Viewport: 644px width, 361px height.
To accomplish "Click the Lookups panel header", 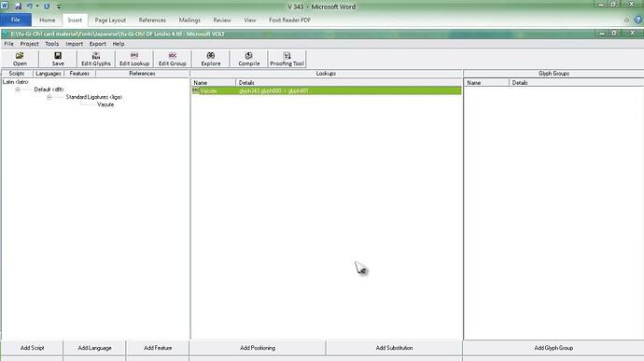I will [326, 74].
